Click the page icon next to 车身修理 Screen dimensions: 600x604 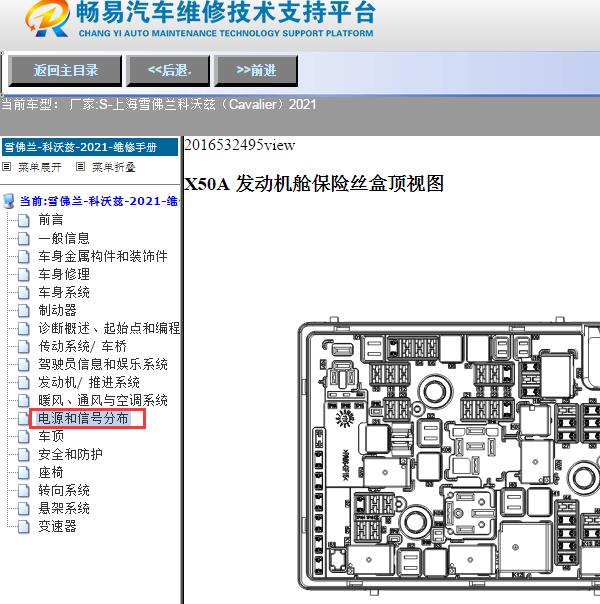coord(24,275)
